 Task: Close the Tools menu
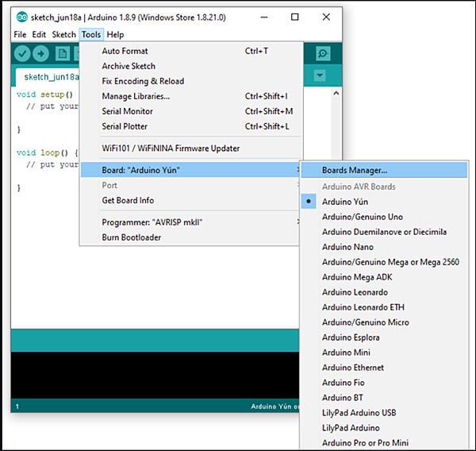coord(91,35)
